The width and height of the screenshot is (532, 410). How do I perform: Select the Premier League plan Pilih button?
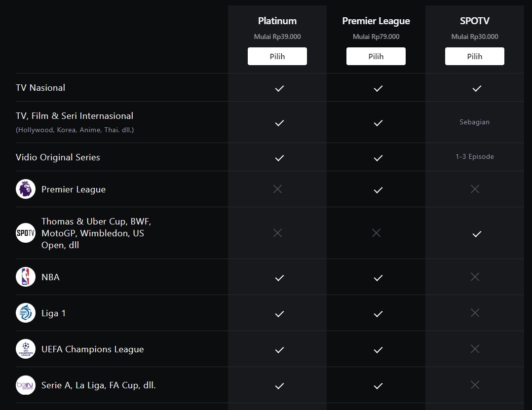[376, 56]
